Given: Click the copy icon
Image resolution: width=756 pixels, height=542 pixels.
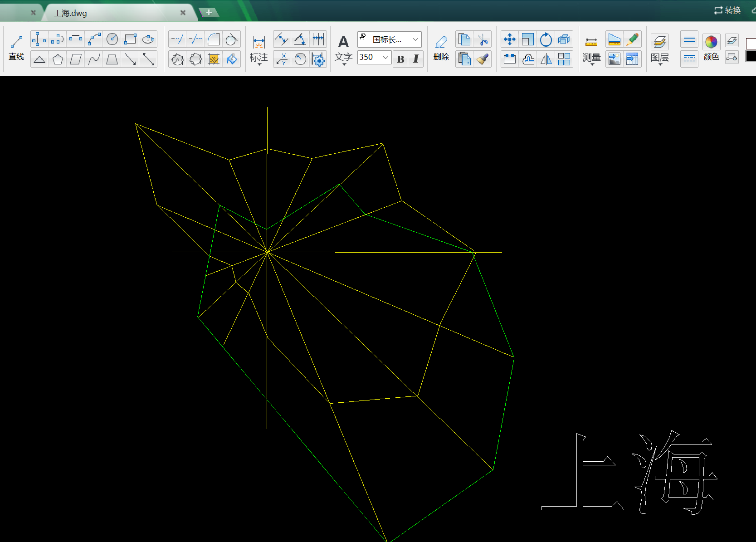Looking at the screenshot, I should [x=464, y=39].
